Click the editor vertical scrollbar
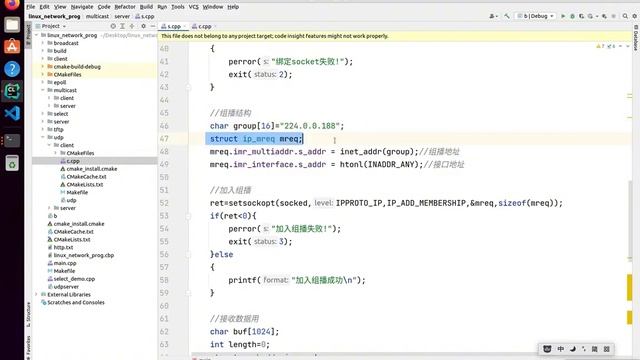The height and width of the screenshot is (360, 640). coord(630,219)
